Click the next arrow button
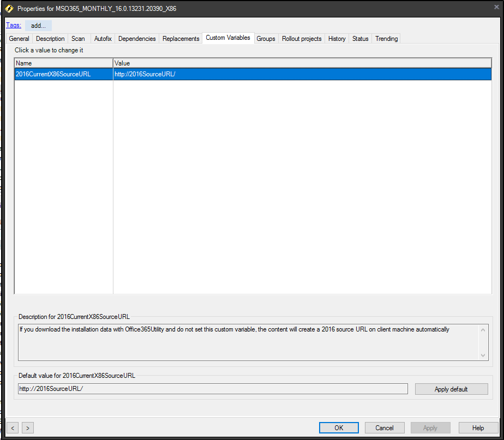This screenshot has width=504, height=440. [x=27, y=428]
